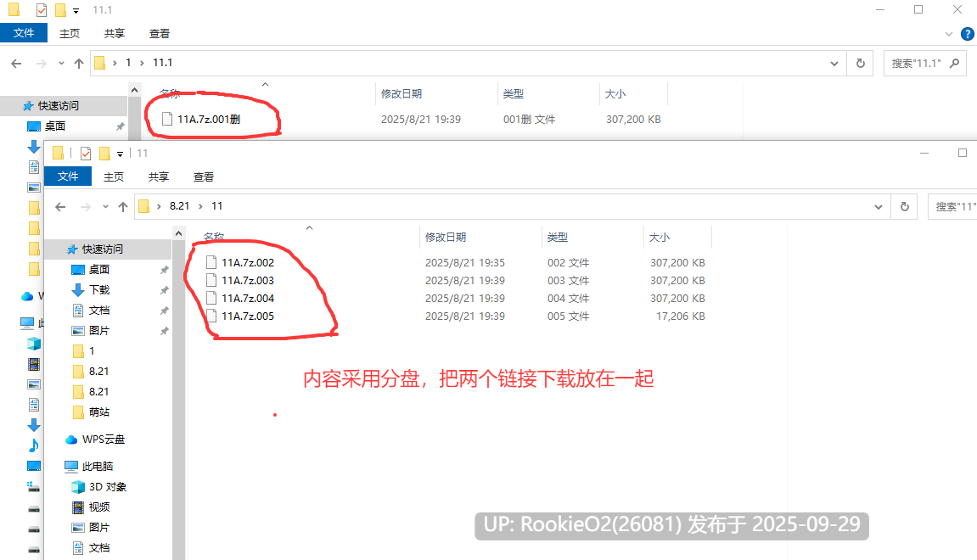Image resolution: width=977 pixels, height=560 pixels.
Task: Open the 文件 tab in the 11.1 window
Action: pyautogui.click(x=24, y=33)
